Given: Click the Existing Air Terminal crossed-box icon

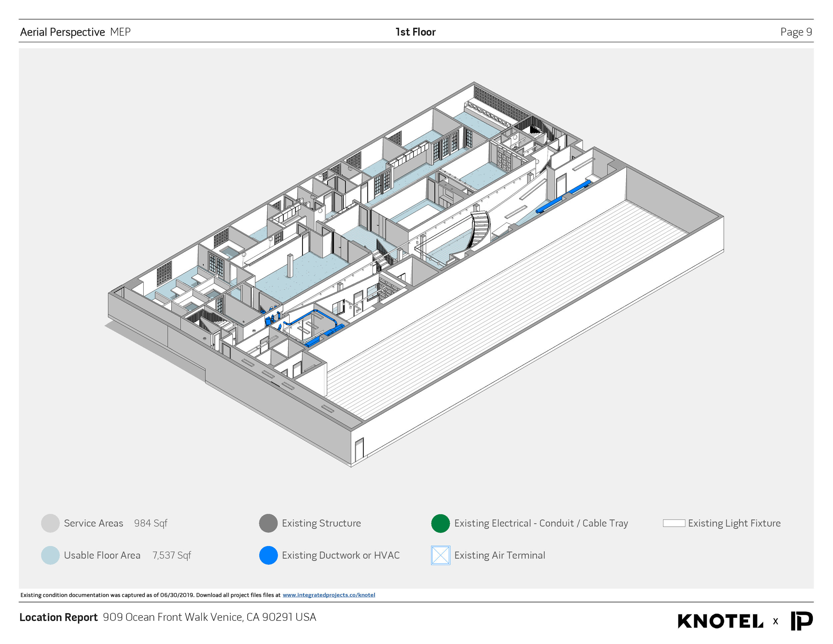Looking at the screenshot, I should tap(440, 555).
